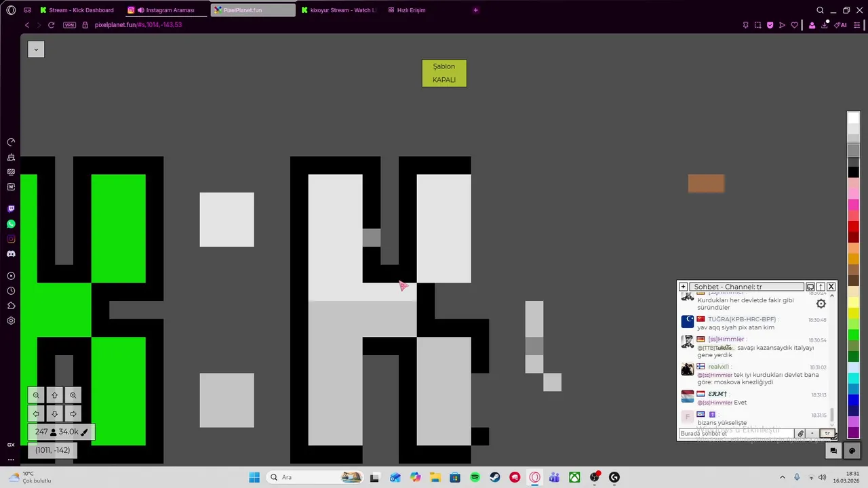Move canvas right with the arrow button
Viewport: 868px width, 488px height.
pos(73,413)
